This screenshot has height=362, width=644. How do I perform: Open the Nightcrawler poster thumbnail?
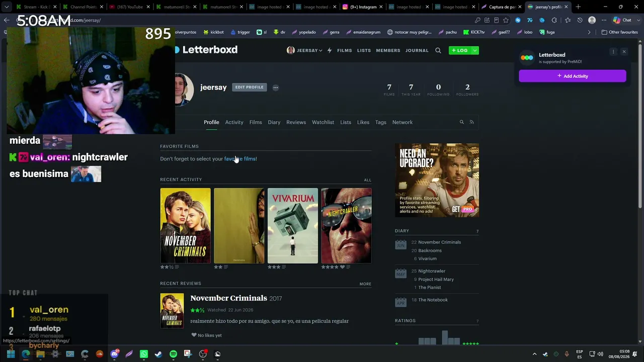pyautogui.click(x=347, y=226)
